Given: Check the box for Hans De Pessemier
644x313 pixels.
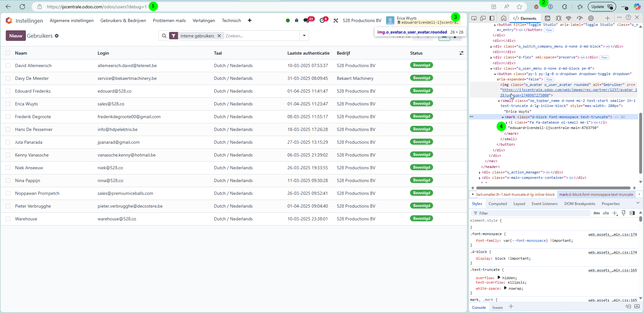Looking at the screenshot, I should [x=8, y=129].
